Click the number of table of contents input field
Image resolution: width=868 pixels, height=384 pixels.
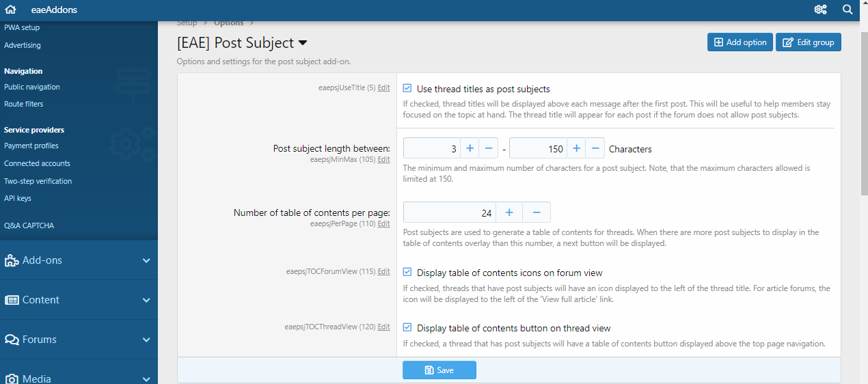pos(449,212)
